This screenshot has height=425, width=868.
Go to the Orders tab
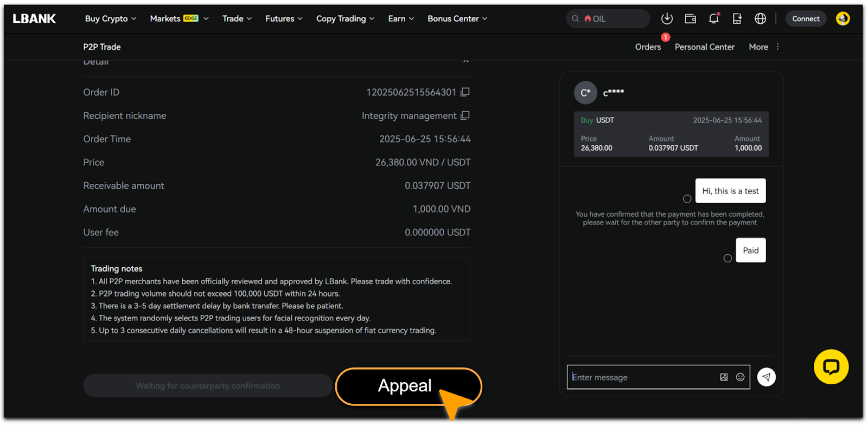click(x=648, y=47)
